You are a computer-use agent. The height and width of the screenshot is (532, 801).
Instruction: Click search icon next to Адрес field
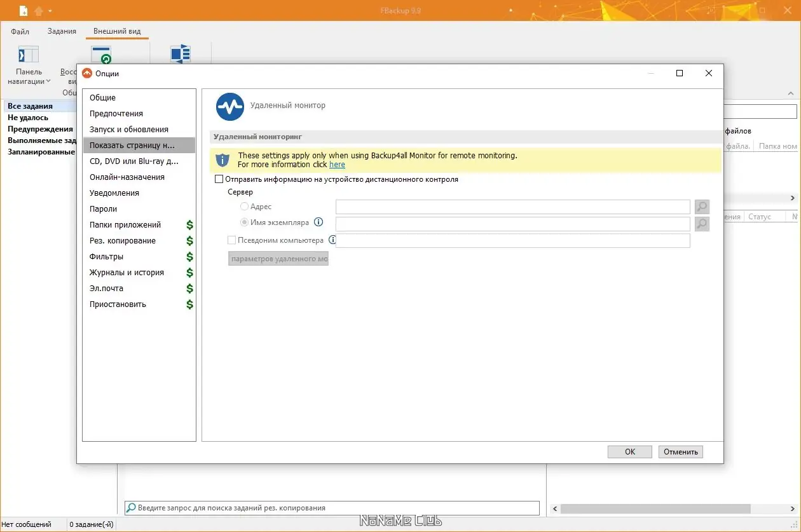click(702, 207)
